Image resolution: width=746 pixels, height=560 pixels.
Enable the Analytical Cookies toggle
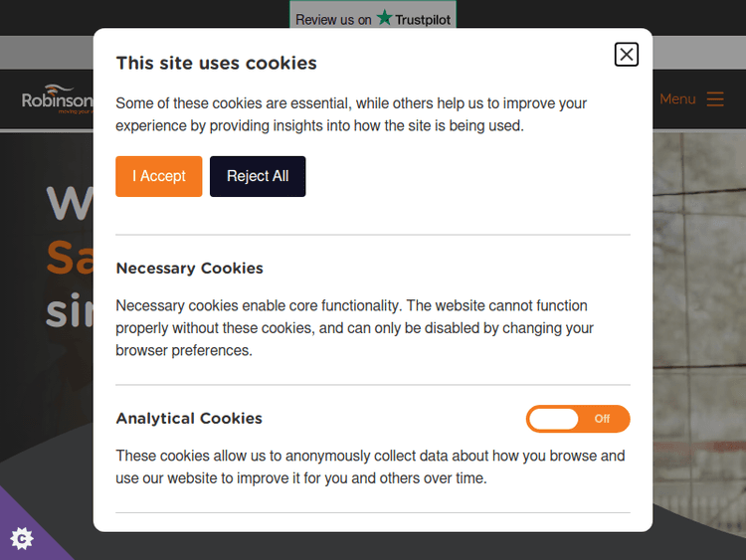click(x=577, y=419)
